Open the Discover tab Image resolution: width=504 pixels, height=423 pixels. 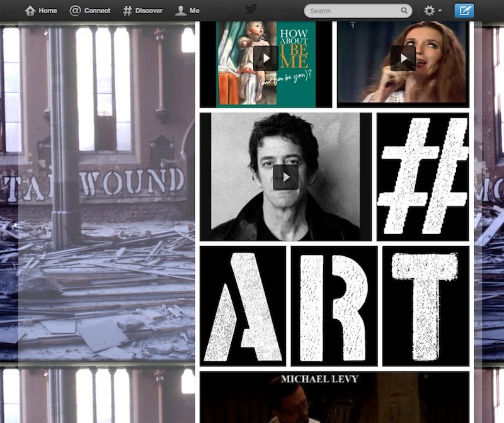tap(143, 11)
